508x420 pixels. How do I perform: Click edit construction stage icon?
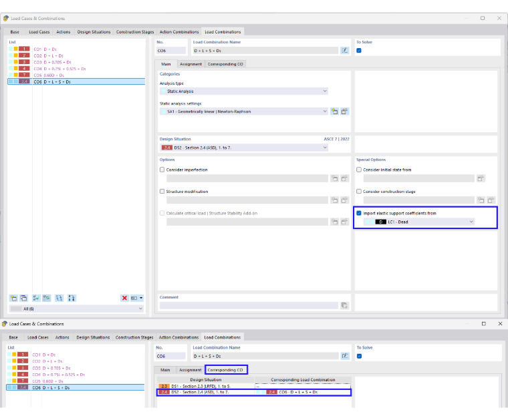[x=491, y=200]
